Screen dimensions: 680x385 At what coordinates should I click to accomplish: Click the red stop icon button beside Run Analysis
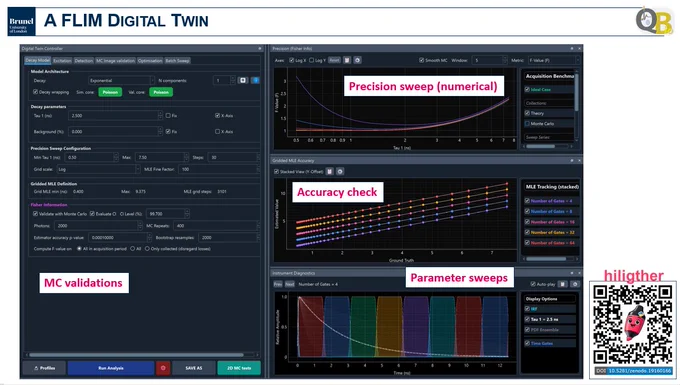[x=163, y=368]
